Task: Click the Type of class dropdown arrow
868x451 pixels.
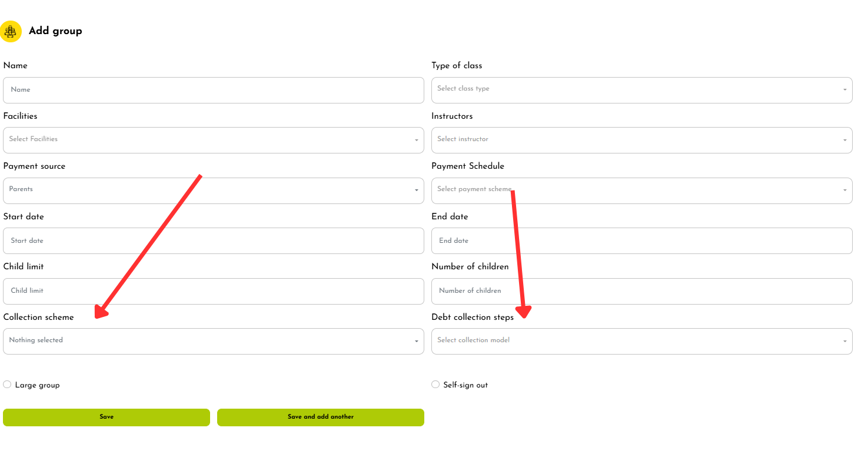Action: (x=844, y=90)
